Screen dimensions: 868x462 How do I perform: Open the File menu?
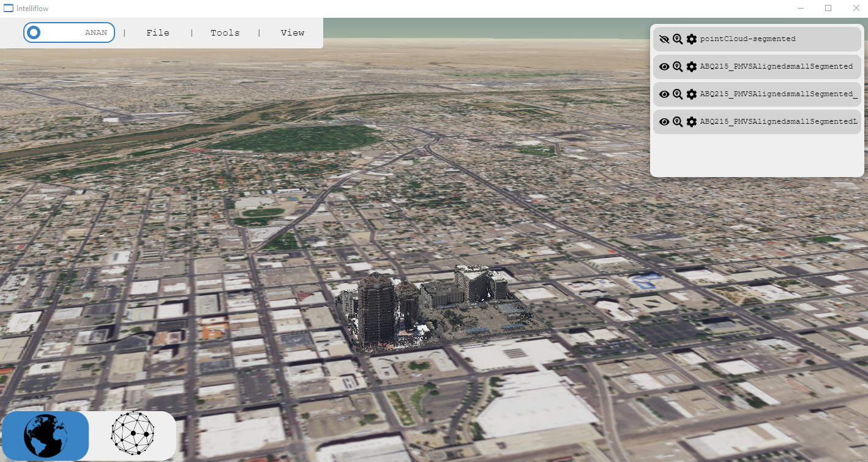pyautogui.click(x=158, y=33)
